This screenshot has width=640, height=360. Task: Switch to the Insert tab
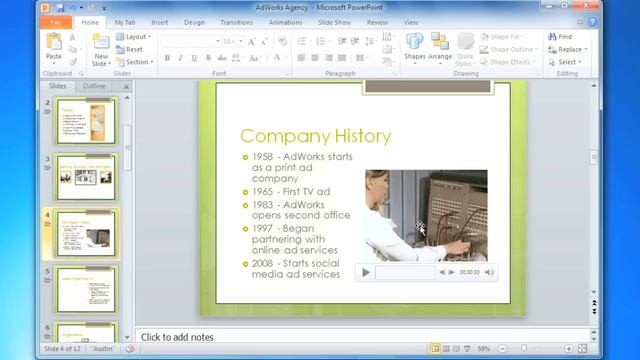160,22
